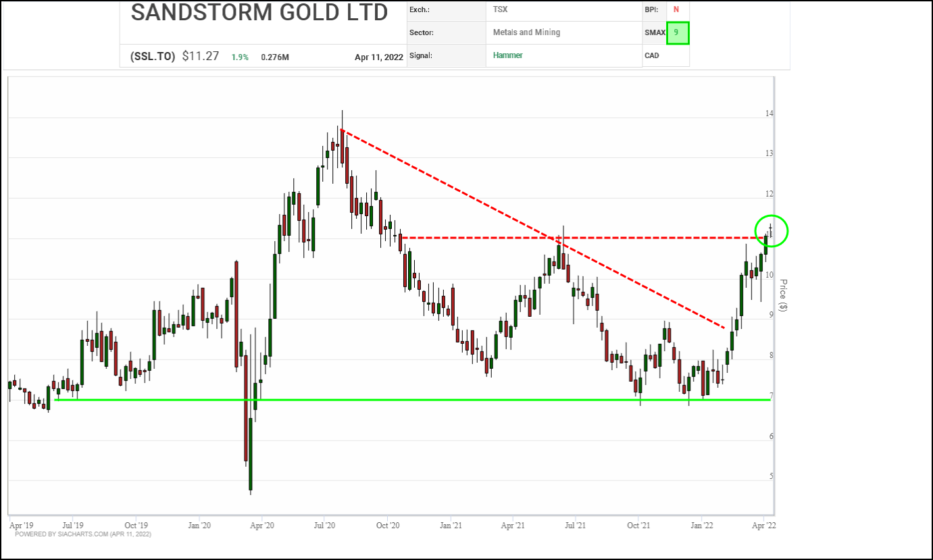Click the 6 price axis label
This screenshot has height=560, width=933.
point(771,436)
